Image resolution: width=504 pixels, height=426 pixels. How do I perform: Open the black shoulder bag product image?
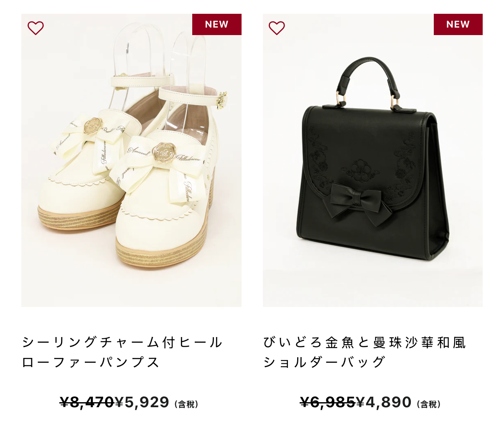point(373,160)
